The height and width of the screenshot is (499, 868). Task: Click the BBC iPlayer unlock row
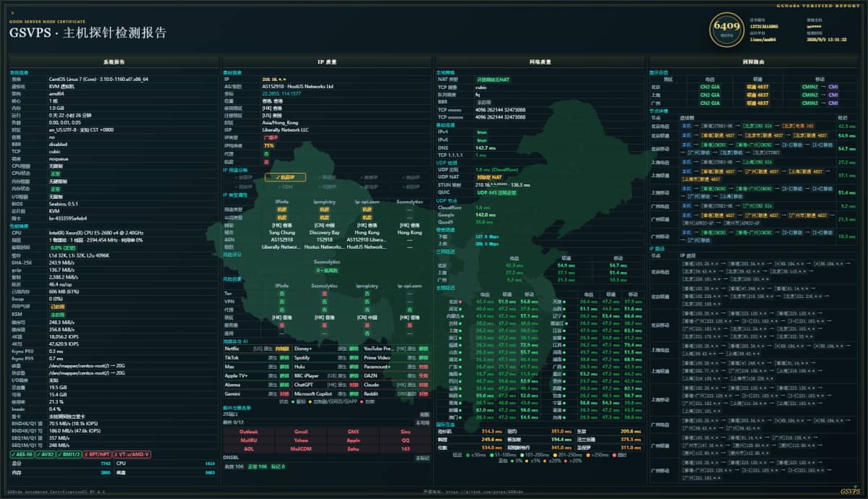click(x=326, y=376)
